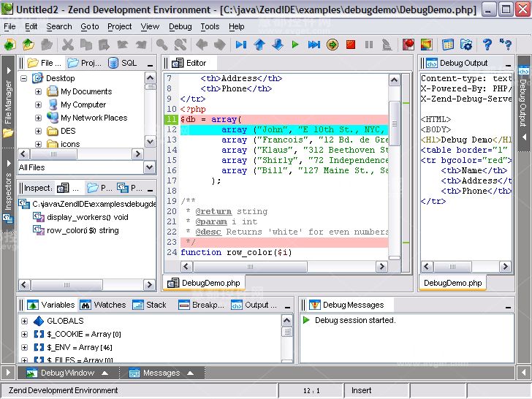The image size is (532, 399).
Task: Switch to the Proj... tab
Action: click(x=85, y=63)
